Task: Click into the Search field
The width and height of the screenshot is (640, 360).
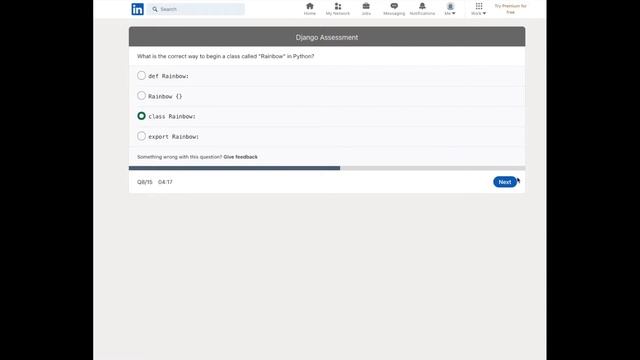Action: point(196,9)
